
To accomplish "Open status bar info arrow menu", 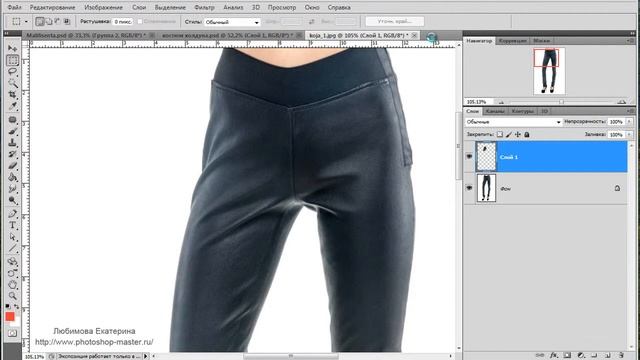I will pos(146,356).
